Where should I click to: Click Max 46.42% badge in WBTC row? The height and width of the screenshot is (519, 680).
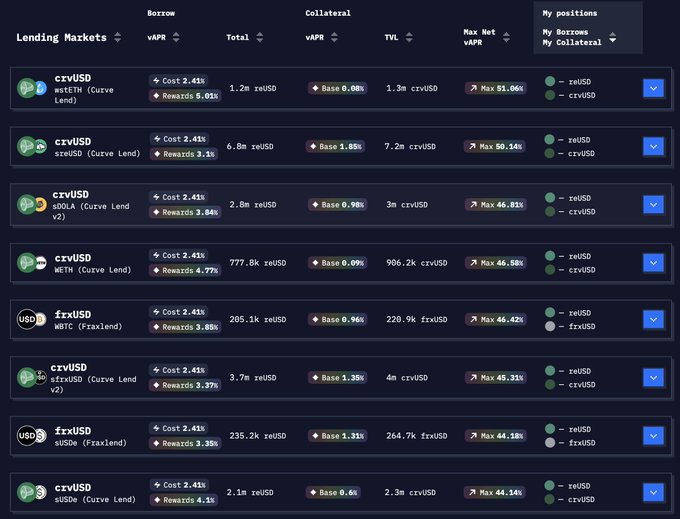[x=496, y=320]
